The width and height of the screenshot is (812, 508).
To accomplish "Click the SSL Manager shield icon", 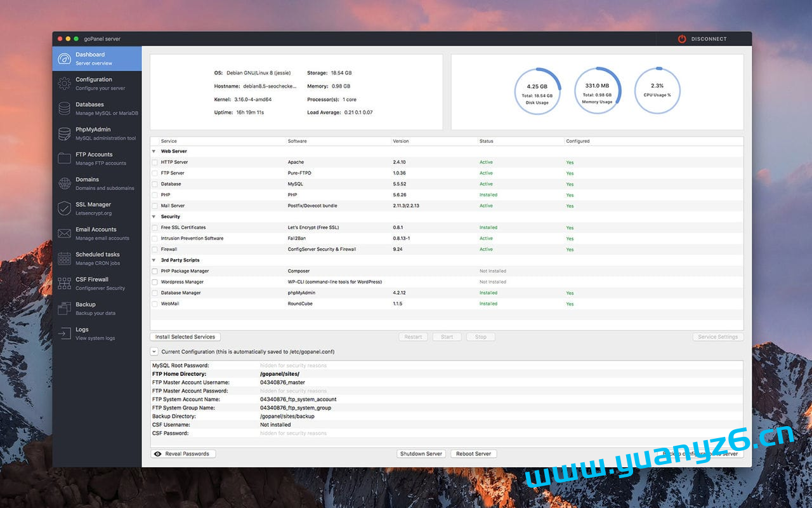I will (x=64, y=208).
